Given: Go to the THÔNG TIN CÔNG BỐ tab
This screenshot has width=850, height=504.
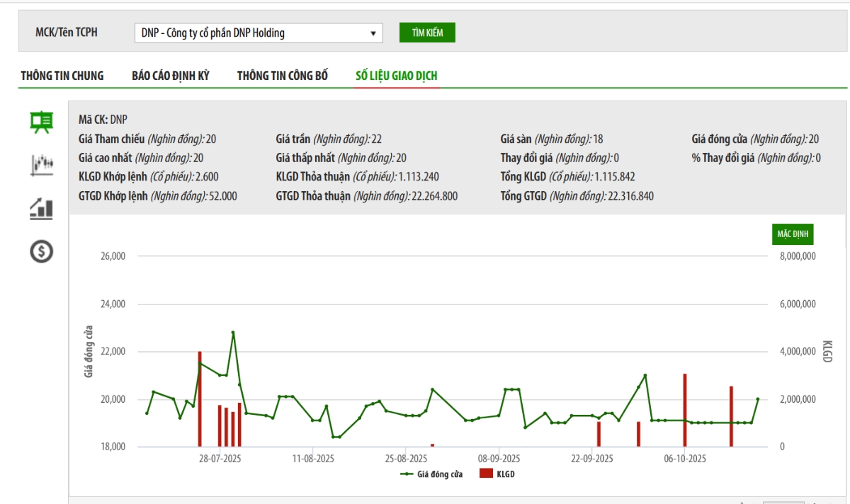Looking at the screenshot, I should 283,76.
